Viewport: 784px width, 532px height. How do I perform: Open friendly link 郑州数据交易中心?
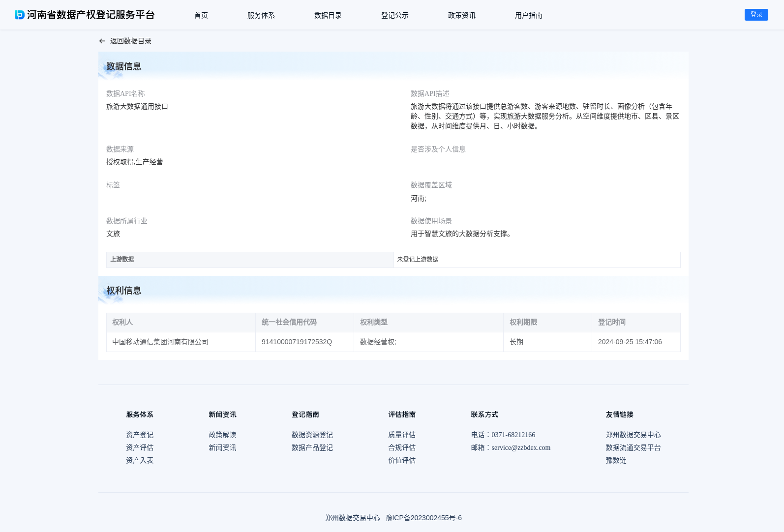coord(633,435)
